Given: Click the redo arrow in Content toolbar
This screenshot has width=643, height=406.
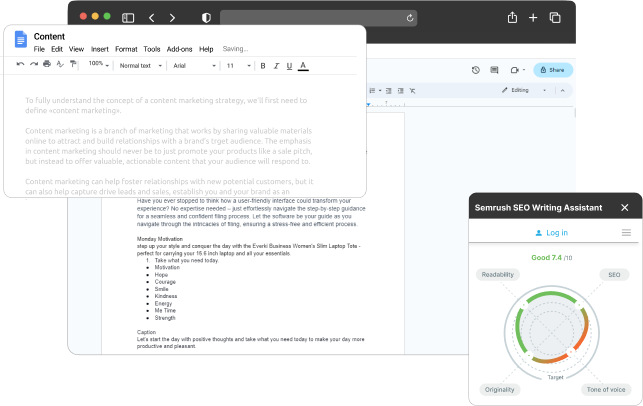Looking at the screenshot, I should click(34, 64).
